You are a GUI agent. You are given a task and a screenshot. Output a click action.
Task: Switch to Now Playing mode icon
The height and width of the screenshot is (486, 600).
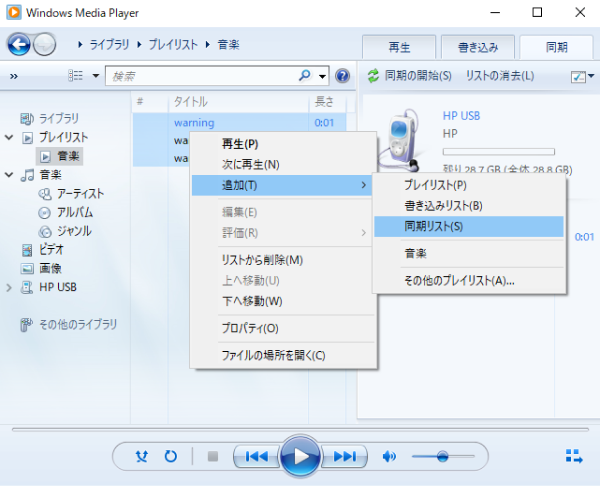pyautogui.click(x=574, y=456)
